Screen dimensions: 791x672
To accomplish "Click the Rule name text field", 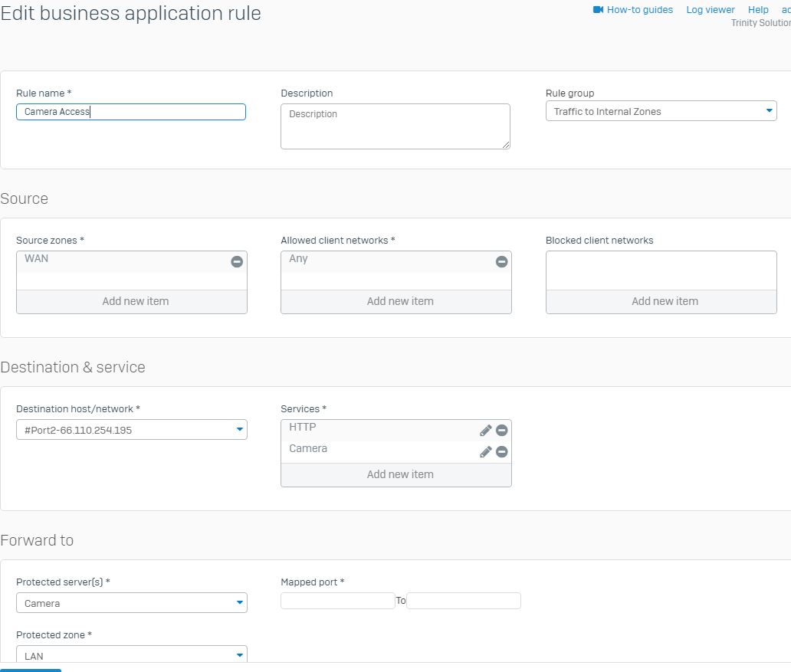I will tap(131, 112).
